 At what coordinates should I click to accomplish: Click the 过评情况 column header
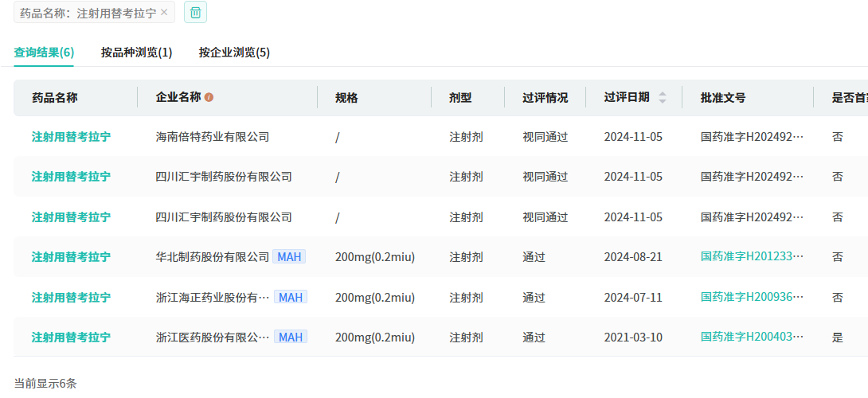click(545, 98)
